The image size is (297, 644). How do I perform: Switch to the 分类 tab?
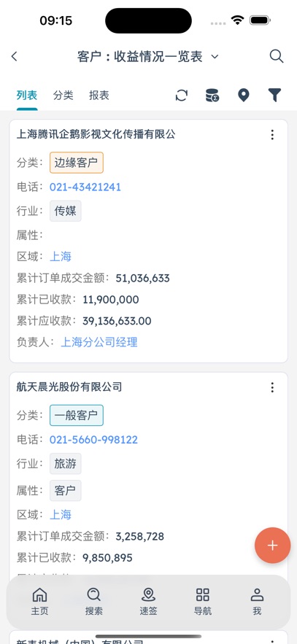63,96
